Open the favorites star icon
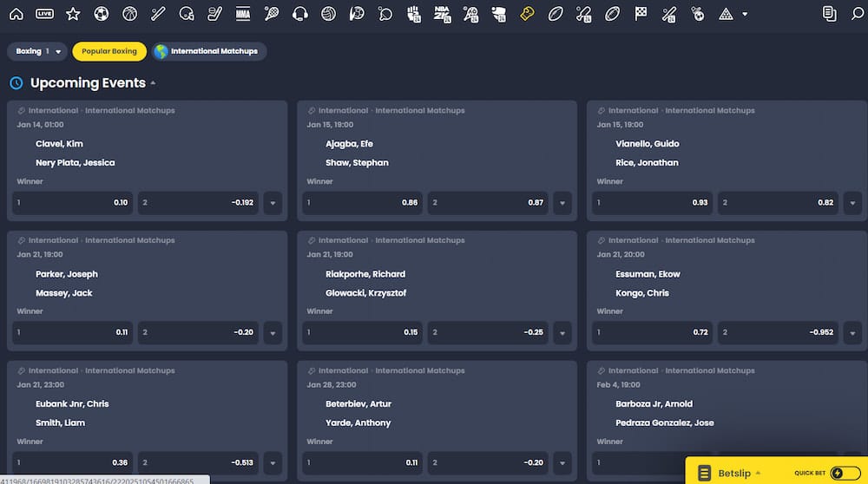 [73, 14]
